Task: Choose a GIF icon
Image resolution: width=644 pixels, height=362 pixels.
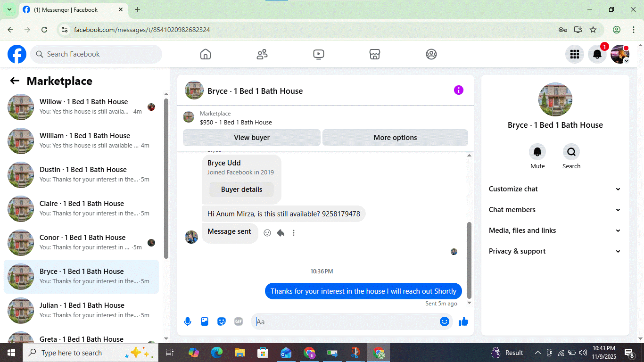Action: (x=239, y=321)
